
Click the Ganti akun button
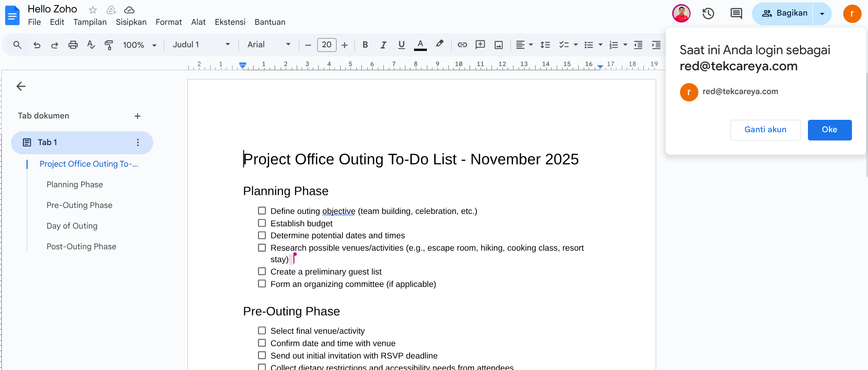point(765,130)
